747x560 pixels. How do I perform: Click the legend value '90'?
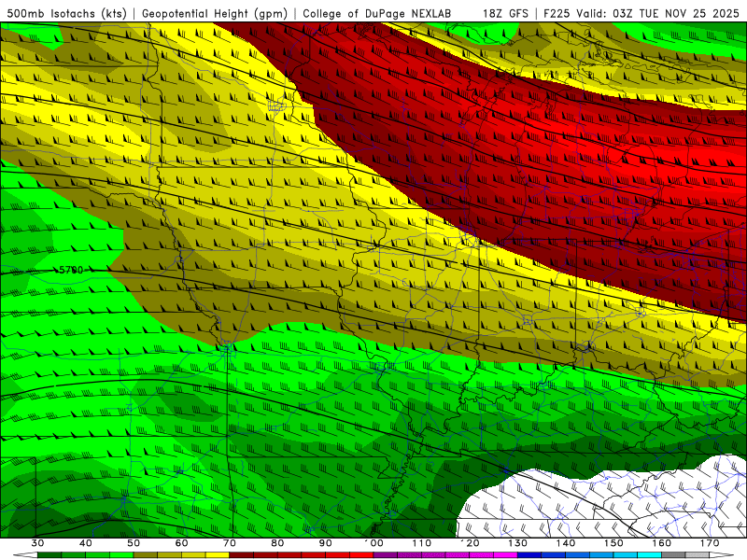point(326,543)
